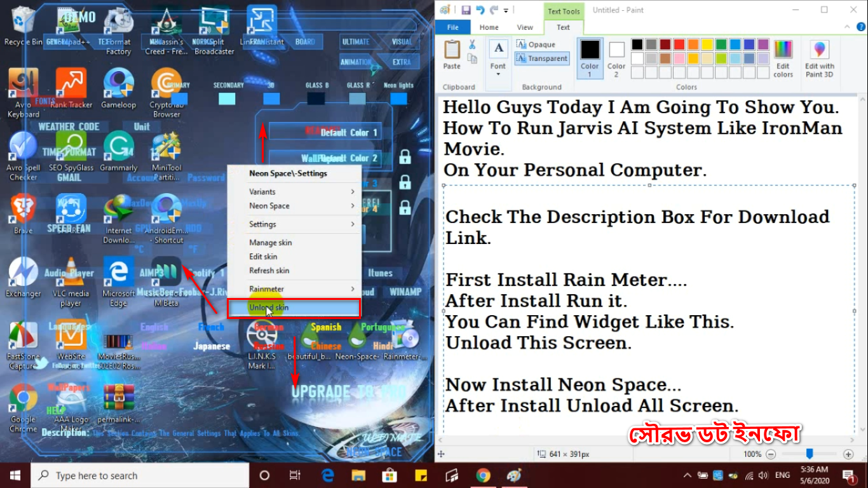
Task: Click the Redo arrow in Paint
Action: point(494,10)
